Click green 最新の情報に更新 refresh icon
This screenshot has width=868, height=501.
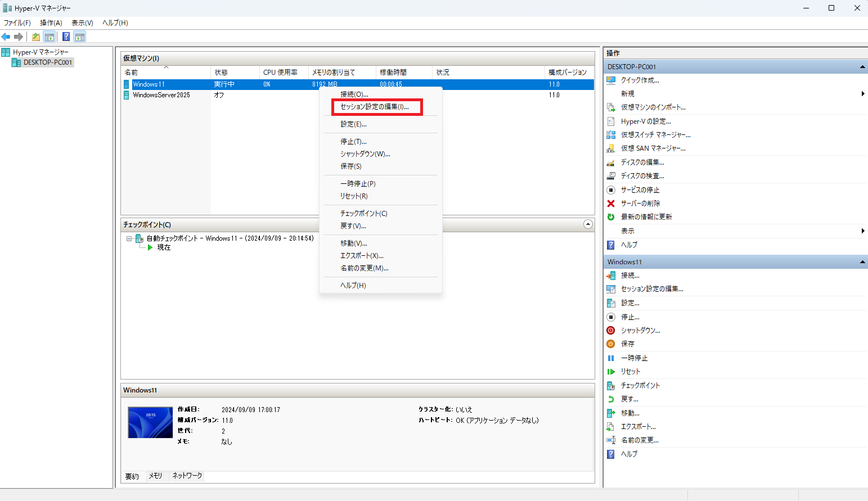click(x=611, y=217)
